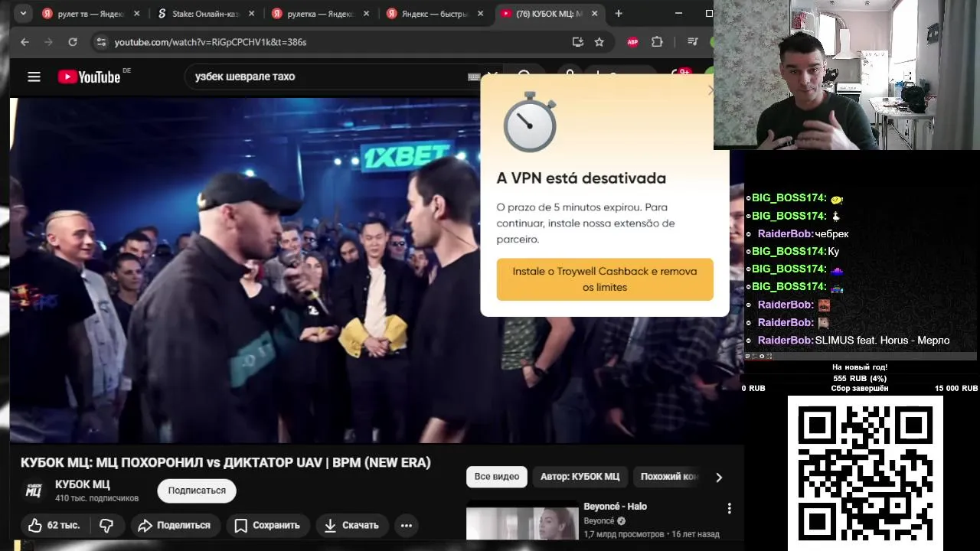Install app icon in address bar
Viewport: 980px width, 551px height.
pyautogui.click(x=578, y=42)
